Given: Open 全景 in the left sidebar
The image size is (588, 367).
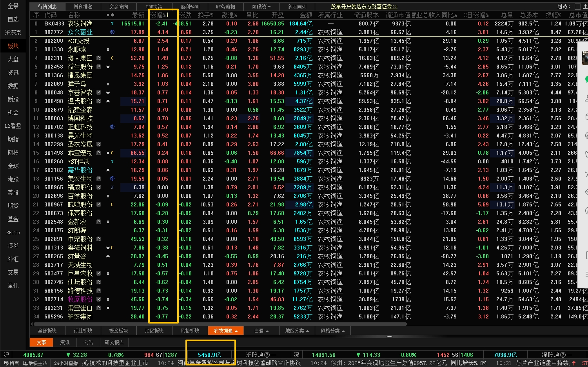Looking at the screenshot, I should 13,6.
